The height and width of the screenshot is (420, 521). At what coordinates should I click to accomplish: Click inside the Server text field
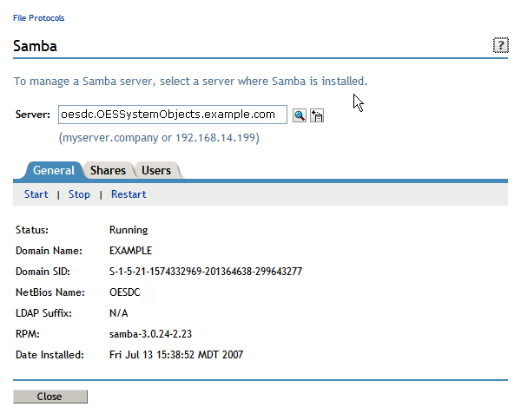tap(173, 115)
